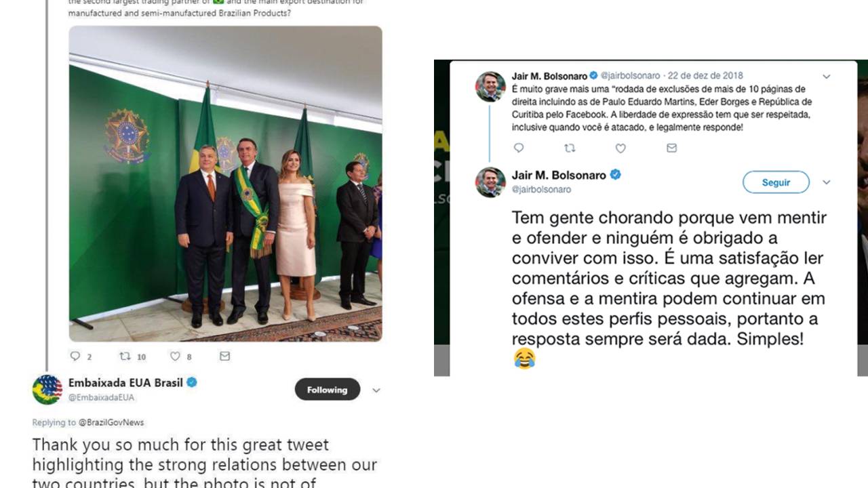
Task: Toggle the Following button for Embaixada EUA Brasil
Action: [x=327, y=390]
